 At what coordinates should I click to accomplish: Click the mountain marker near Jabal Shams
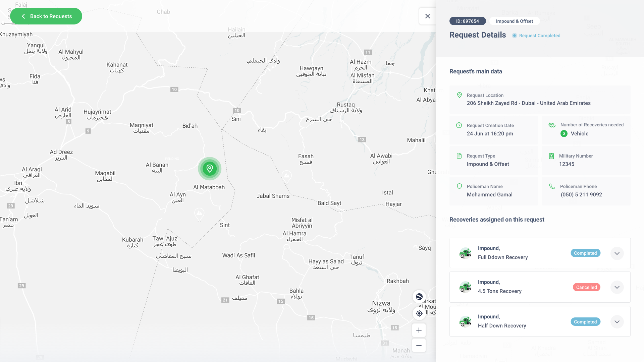pos(286,177)
